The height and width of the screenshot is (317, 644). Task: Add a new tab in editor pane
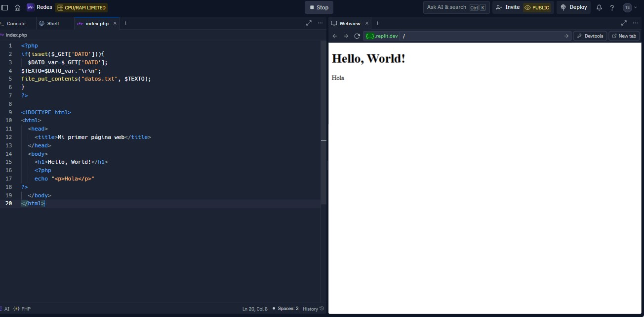[125, 23]
